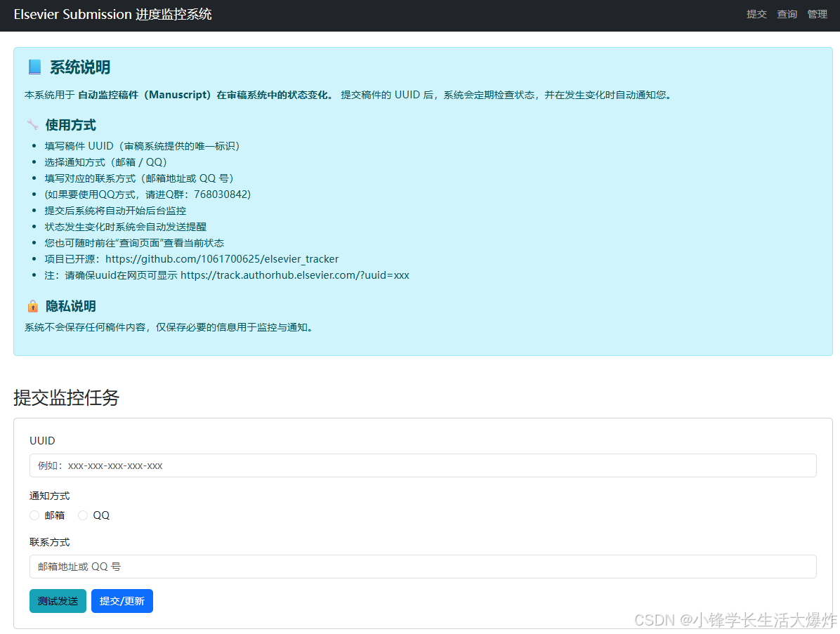Click the 提交后系统将自动开始后台监控 line
840x634 pixels.
[115, 211]
